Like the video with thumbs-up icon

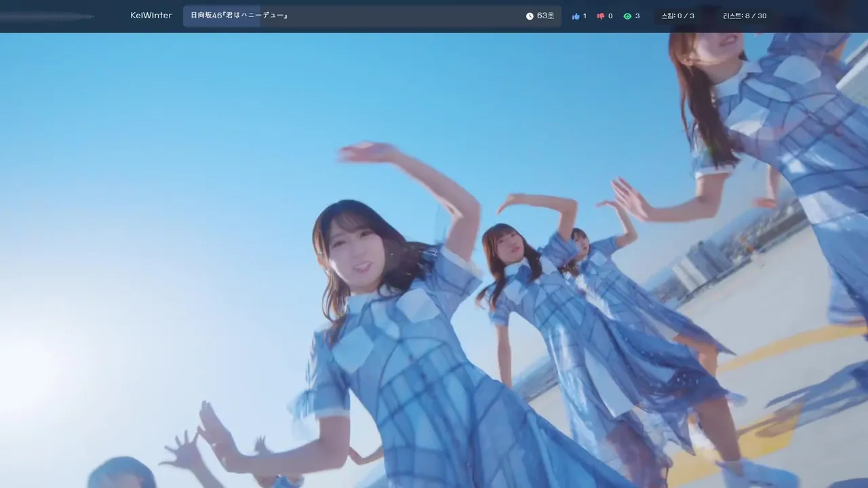click(576, 16)
